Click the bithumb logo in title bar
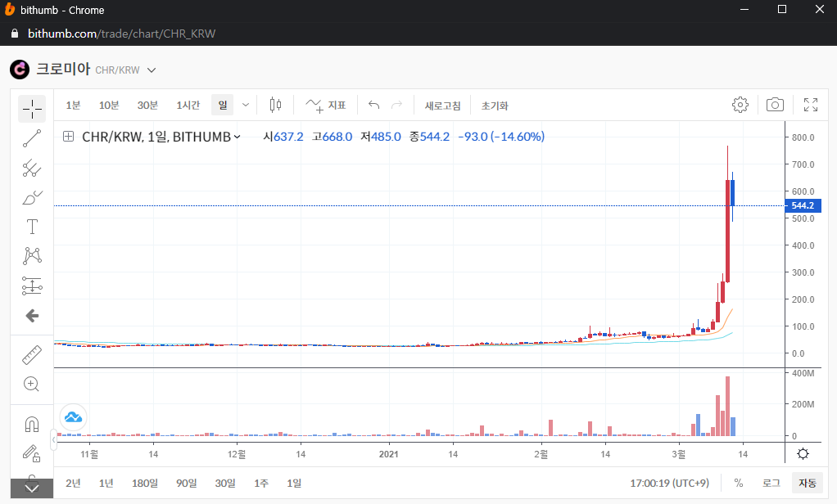837x504 pixels. pos(10,10)
